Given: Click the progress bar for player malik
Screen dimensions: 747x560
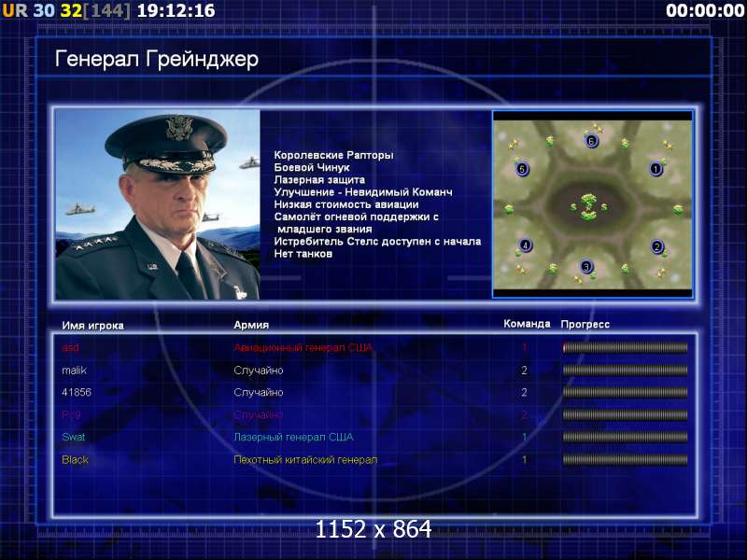Looking at the screenshot, I should (x=625, y=370).
